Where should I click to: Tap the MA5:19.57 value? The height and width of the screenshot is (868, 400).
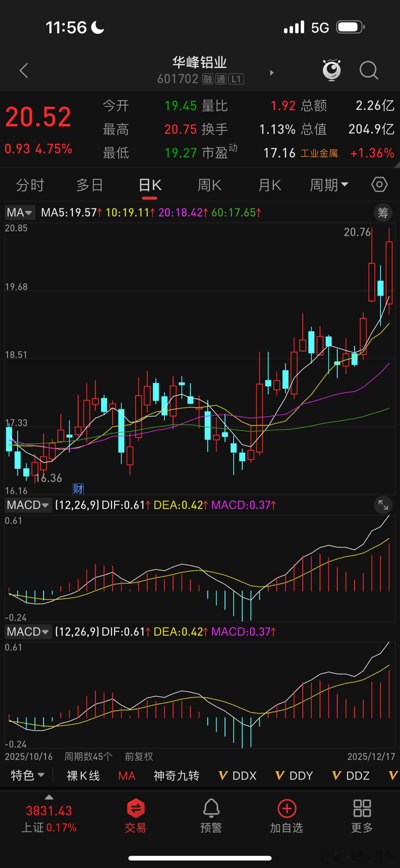71,212
